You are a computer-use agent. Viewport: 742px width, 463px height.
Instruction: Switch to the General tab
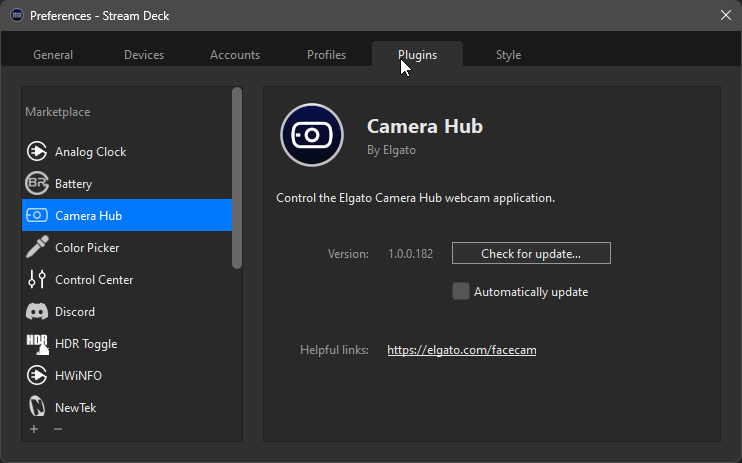53,55
